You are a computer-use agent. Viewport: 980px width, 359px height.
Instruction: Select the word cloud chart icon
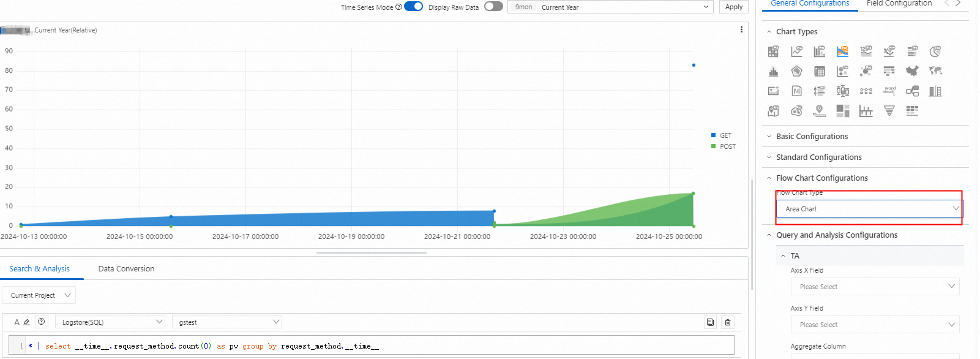tap(889, 91)
